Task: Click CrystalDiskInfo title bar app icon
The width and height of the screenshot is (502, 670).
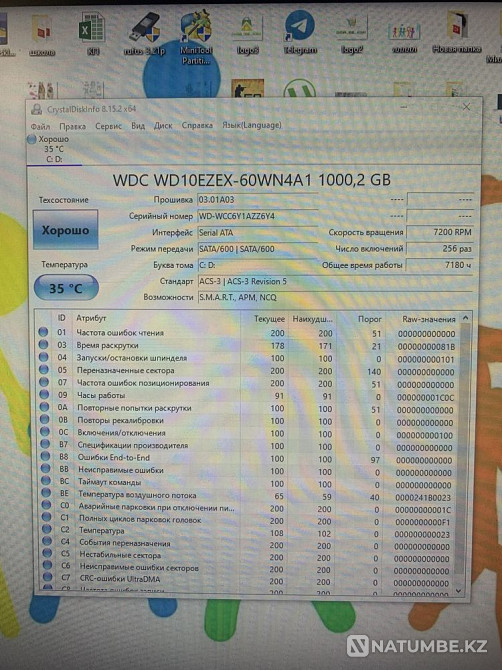Action: (37, 109)
